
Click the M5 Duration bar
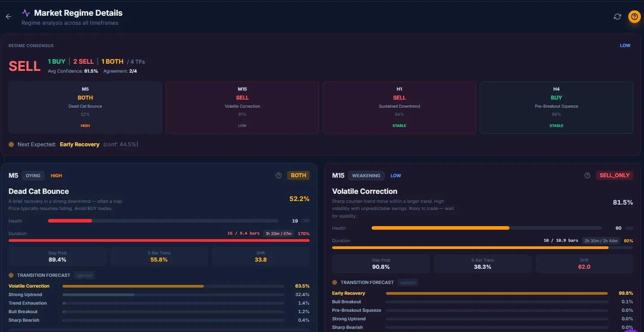pos(159,240)
